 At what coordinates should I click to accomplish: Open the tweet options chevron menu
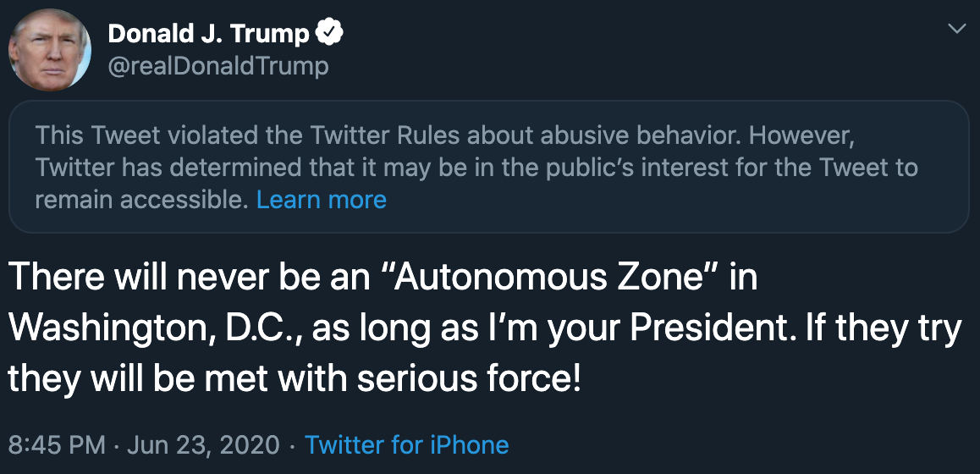point(956,29)
